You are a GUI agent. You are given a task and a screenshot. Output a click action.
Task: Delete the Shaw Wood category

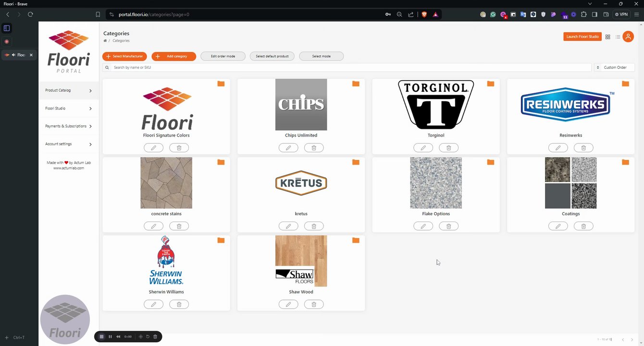[x=314, y=304]
